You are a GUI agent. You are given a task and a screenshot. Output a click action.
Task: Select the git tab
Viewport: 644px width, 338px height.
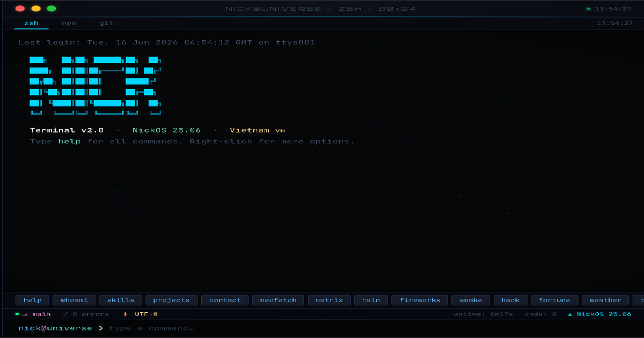pos(106,23)
